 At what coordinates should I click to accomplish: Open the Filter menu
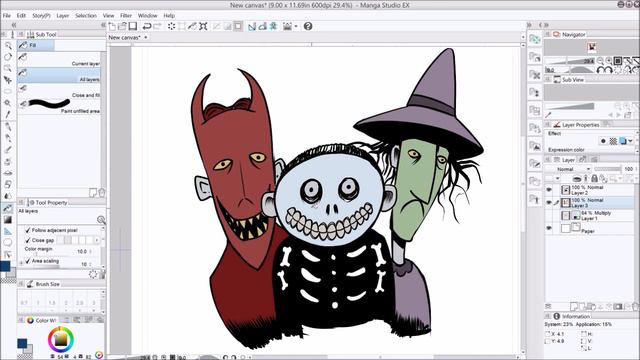coord(126,16)
